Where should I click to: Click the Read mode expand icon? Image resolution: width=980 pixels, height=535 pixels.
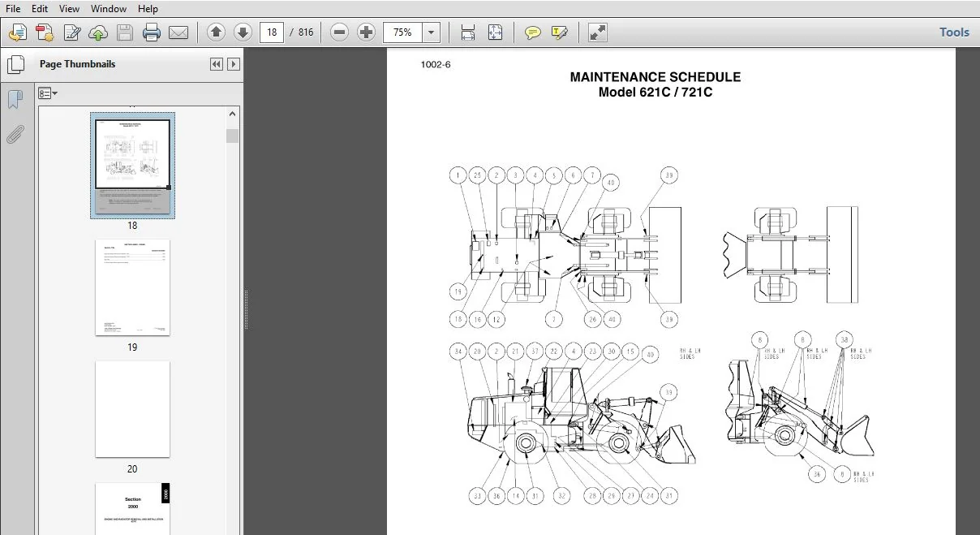pos(598,32)
